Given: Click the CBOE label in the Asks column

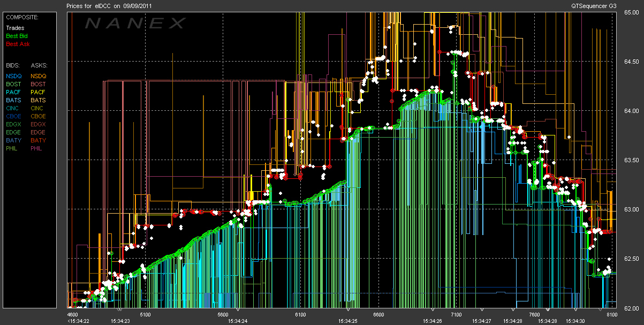Looking at the screenshot, I should coord(38,116).
